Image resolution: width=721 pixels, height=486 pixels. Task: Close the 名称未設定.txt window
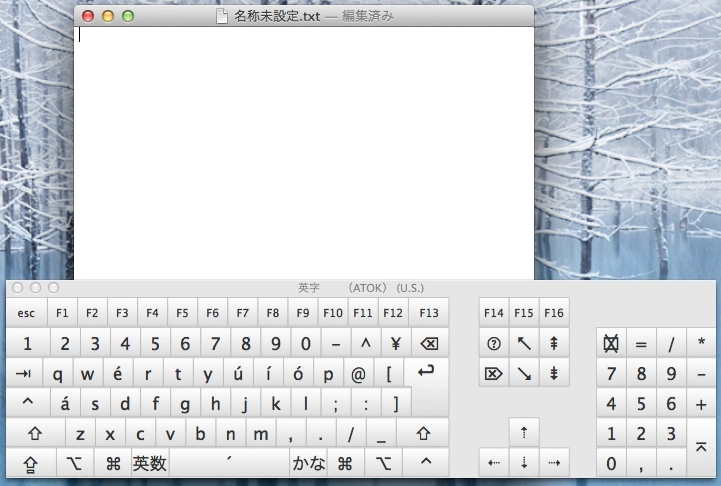coord(88,16)
